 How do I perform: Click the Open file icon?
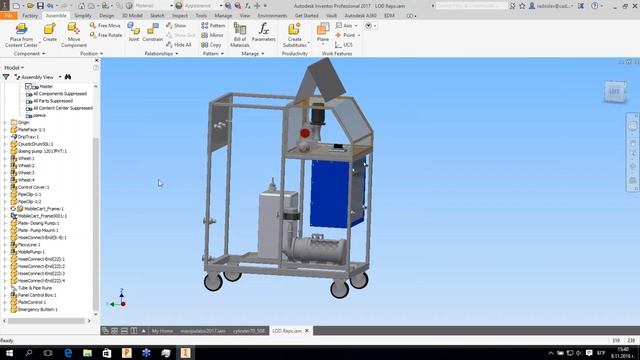tap(30, 6)
